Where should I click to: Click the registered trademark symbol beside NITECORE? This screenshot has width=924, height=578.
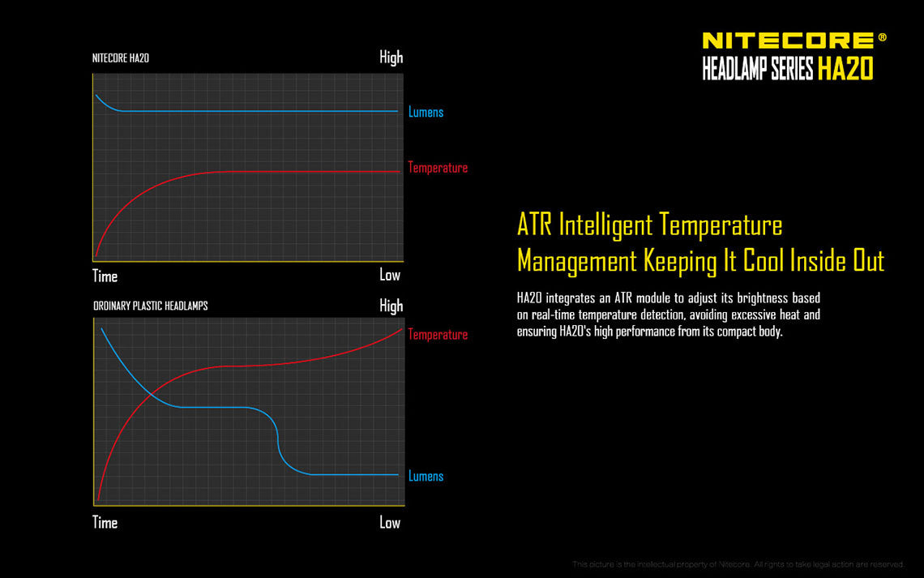(x=883, y=37)
